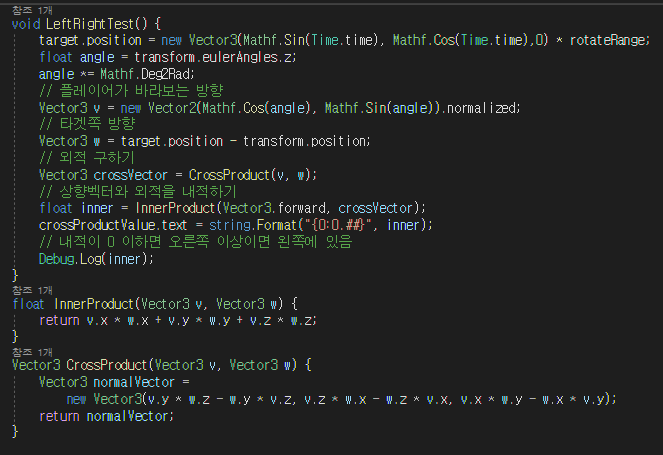Click transform.position in the Vector3 w line
The width and height of the screenshot is (663, 455).
304,141
